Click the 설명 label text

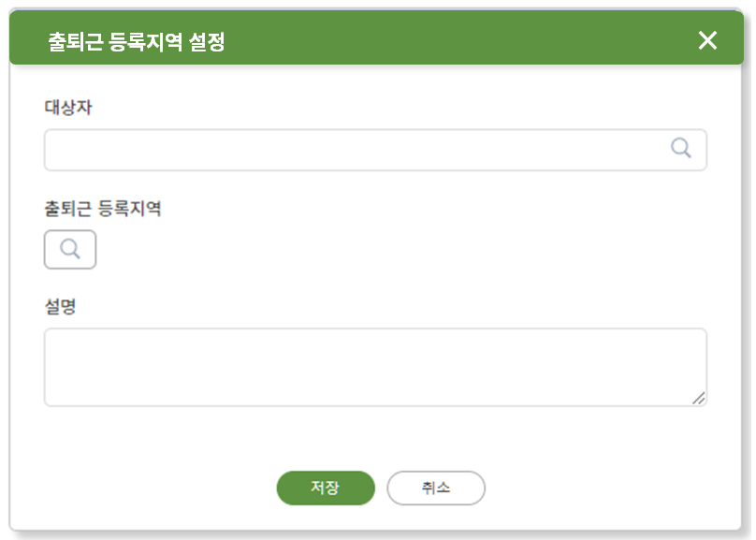tap(60, 306)
